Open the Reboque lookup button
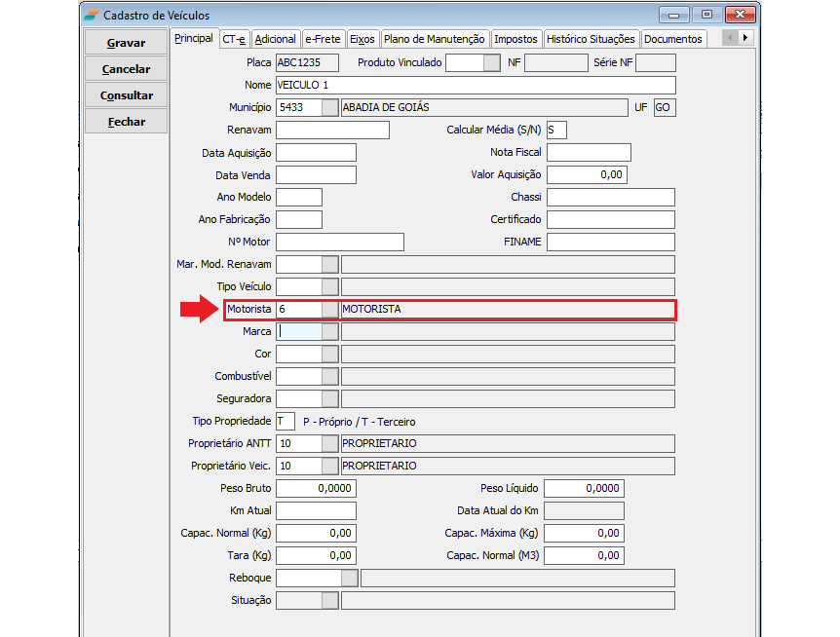This screenshot has width=840, height=637. tap(349, 579)
